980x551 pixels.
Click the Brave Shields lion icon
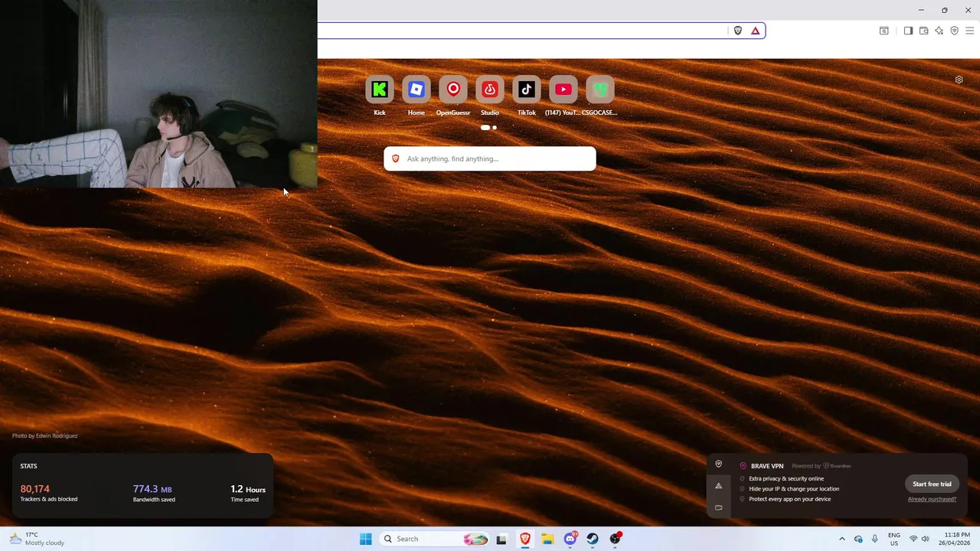pyautogui.click(x=738, y=31)
